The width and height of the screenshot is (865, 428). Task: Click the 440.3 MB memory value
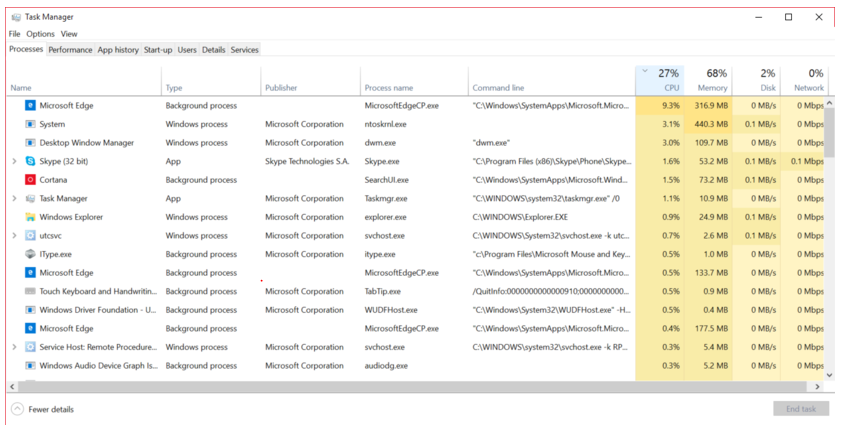711,124
